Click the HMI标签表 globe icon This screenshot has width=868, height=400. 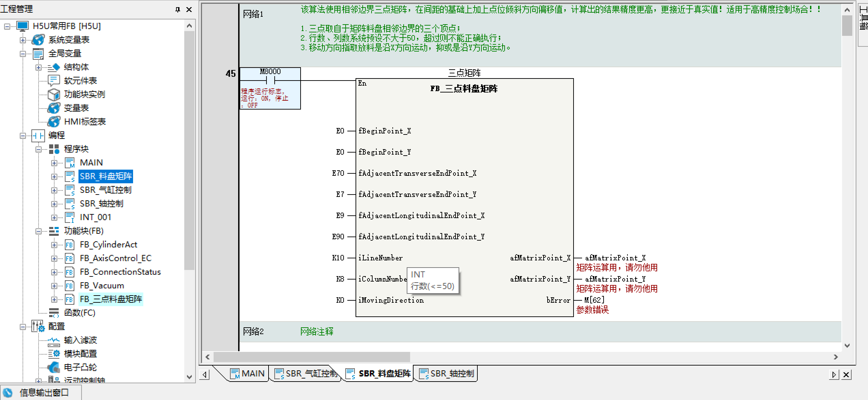(54, 122)
